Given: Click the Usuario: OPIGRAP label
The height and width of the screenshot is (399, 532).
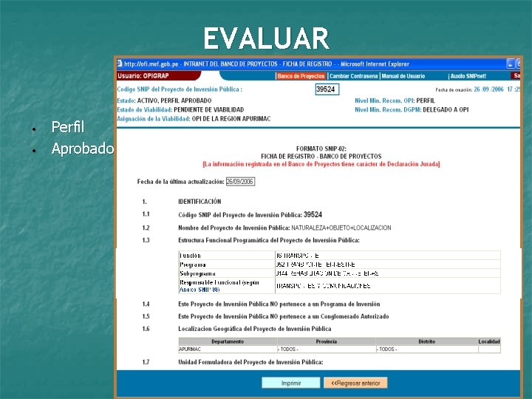Looking at the screenshot, I should tap(143, 75).
